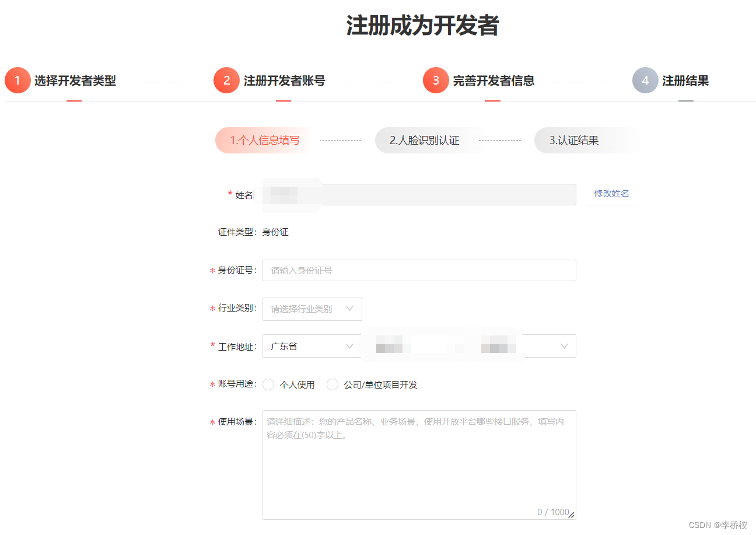Screen dimensions: 756x535
Task: Focus the 身份证号 input field
Action: 419,270
